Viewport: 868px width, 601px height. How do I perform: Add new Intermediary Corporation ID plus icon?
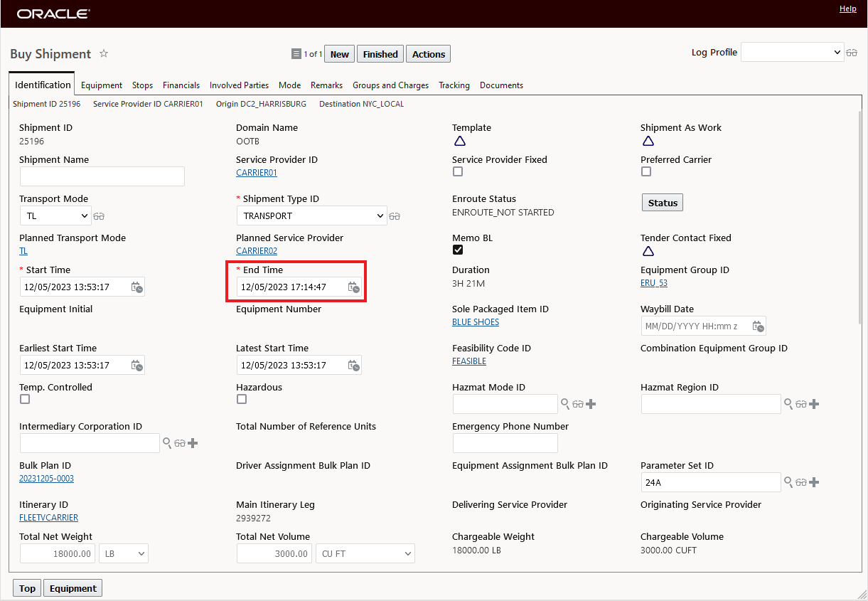point(193,443)
